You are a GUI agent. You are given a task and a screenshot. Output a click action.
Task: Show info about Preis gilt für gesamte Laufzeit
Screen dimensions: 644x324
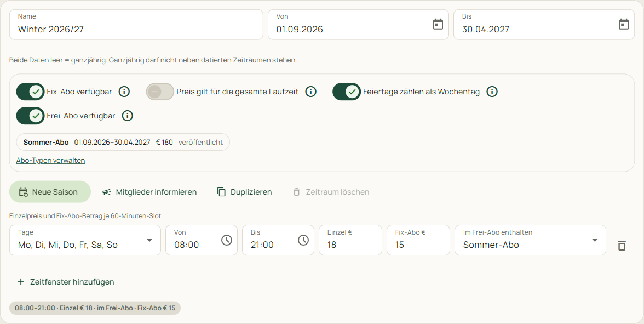pos(311,92)
